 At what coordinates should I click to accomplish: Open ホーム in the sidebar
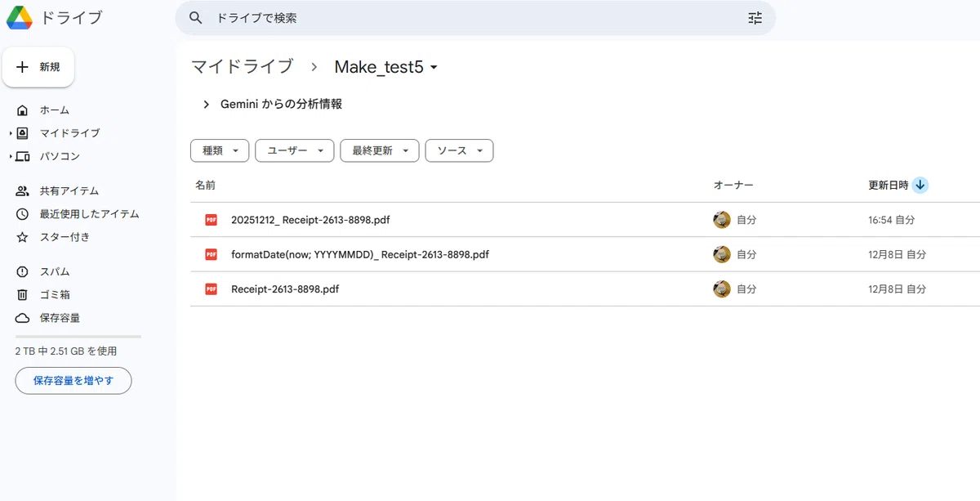[x=54, y=110]
